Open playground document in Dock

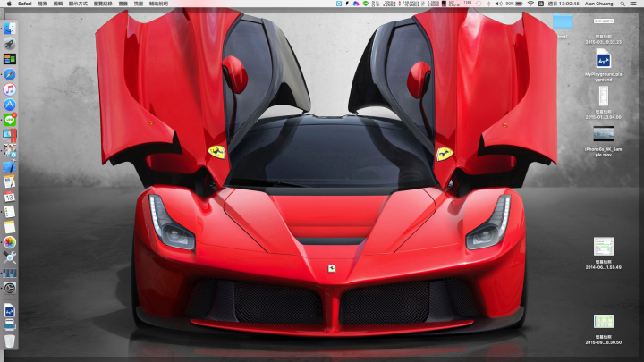(x=10, y=310)
